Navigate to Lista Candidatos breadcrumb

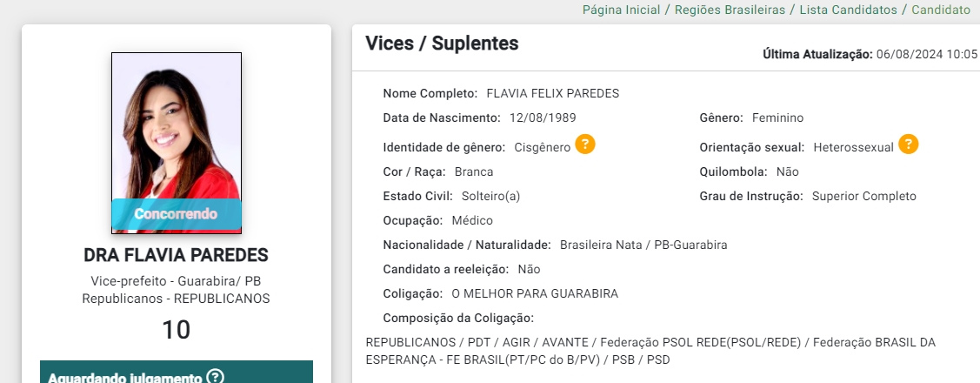pos(848,10)
